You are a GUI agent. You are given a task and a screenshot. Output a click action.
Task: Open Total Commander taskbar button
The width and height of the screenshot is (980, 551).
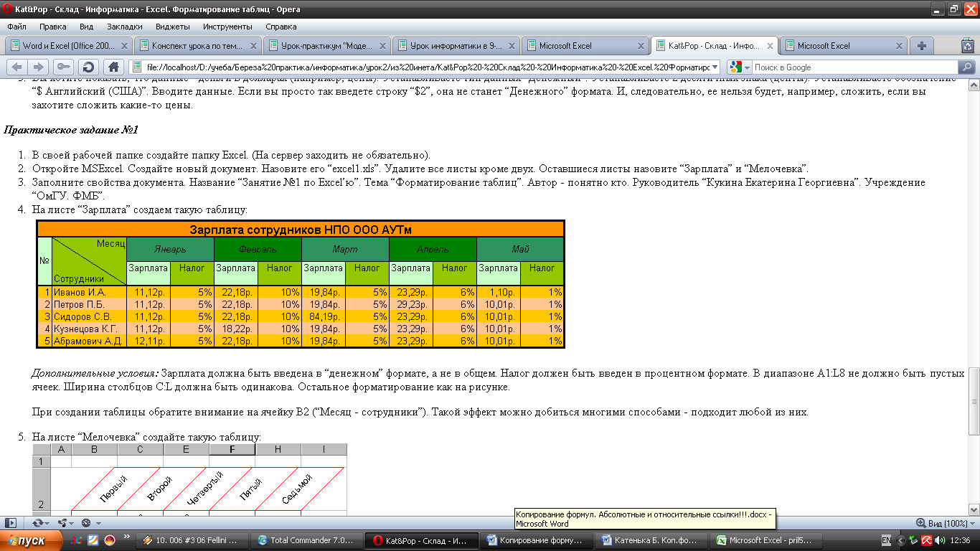[x=308, y=540]
